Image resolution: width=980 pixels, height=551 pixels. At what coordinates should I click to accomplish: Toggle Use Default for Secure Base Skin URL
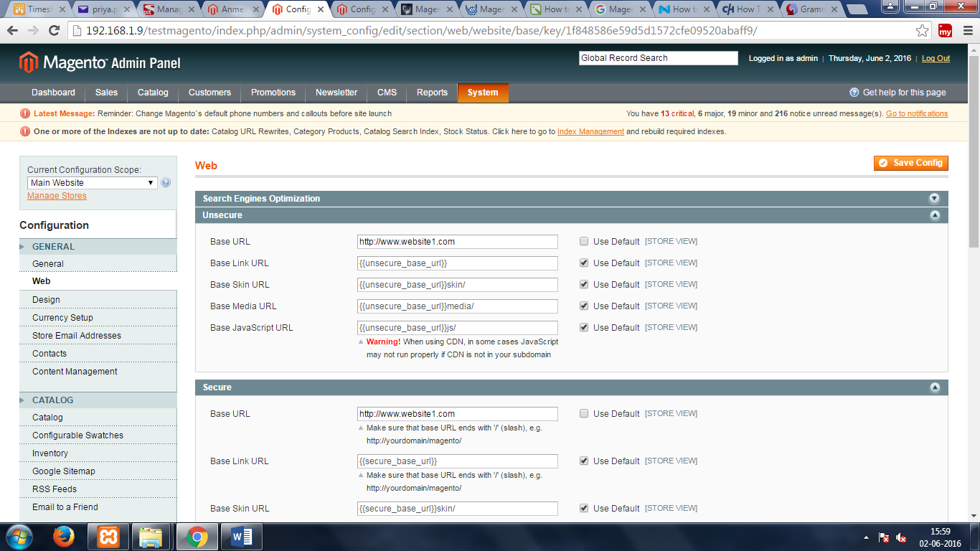coord(584,508)
